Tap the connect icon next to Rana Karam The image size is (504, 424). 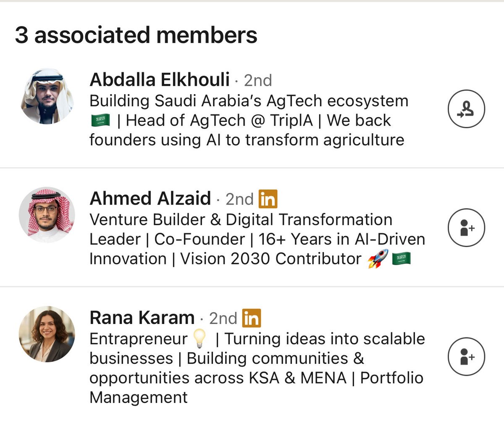tap(466, 356)
